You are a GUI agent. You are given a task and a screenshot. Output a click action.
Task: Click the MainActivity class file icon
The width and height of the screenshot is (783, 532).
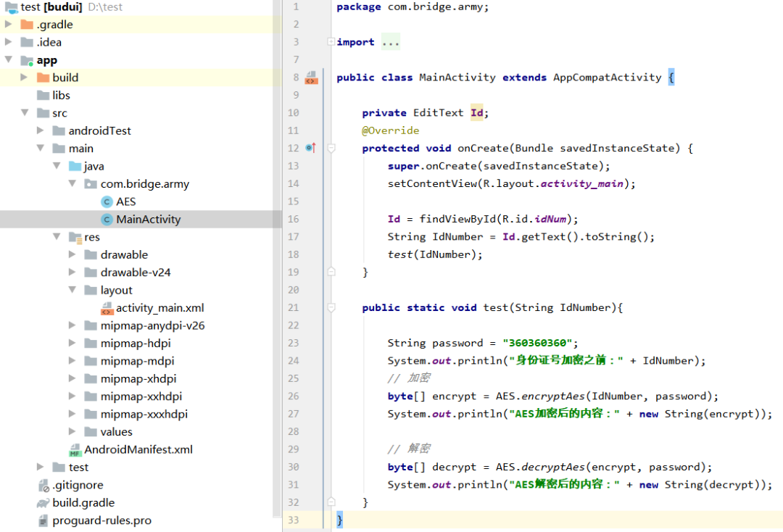107,220
